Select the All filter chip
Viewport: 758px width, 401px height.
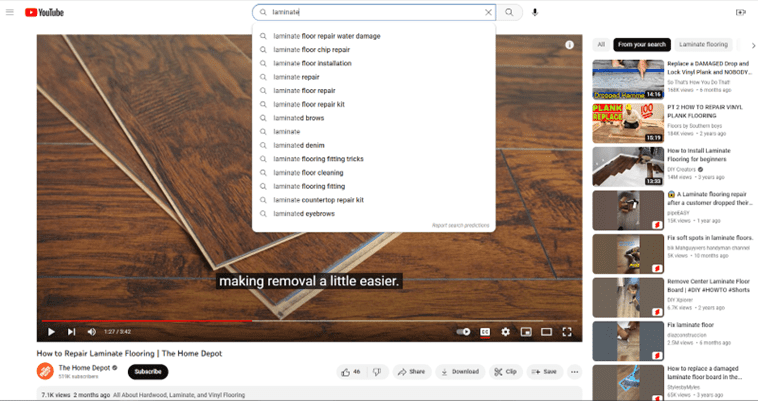point(601,44)
